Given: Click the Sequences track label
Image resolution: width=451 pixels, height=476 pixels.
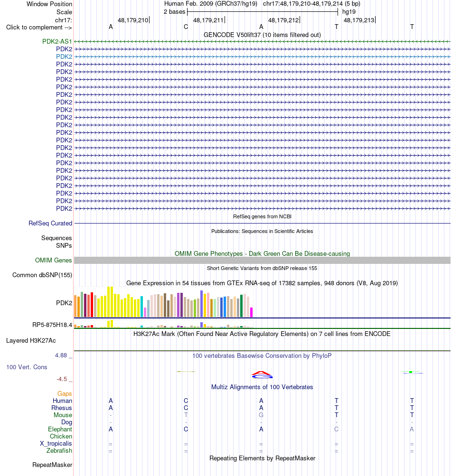Looking at the screenshot, I should 56,238.
